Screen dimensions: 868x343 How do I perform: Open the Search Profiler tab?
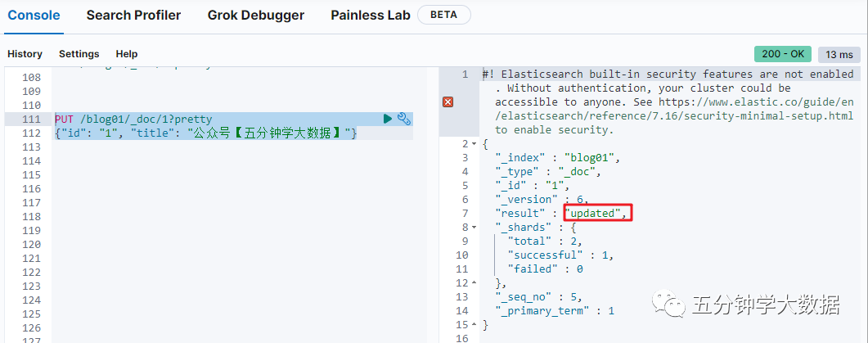coord(133,15)
